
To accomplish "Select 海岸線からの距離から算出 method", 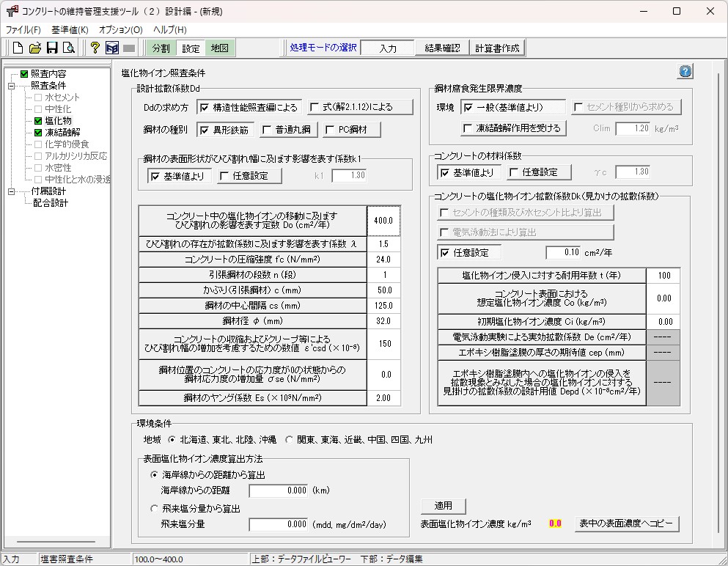I will [207, 475].
